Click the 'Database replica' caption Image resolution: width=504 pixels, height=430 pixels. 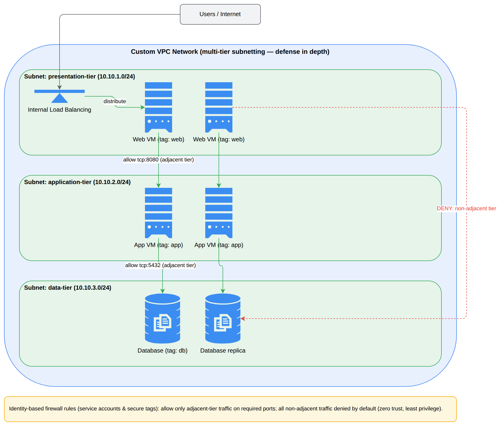(223, 351)
